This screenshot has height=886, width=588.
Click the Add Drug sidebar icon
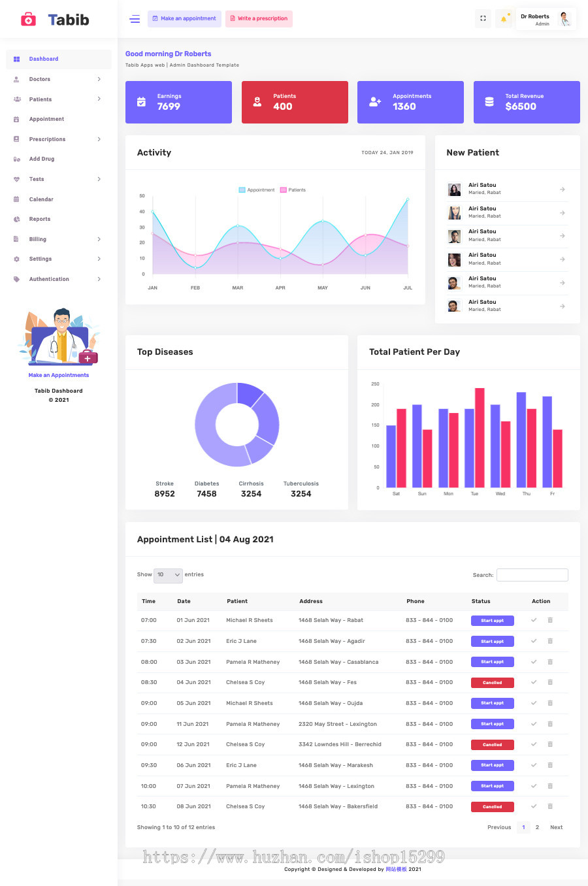pos(16,159)
